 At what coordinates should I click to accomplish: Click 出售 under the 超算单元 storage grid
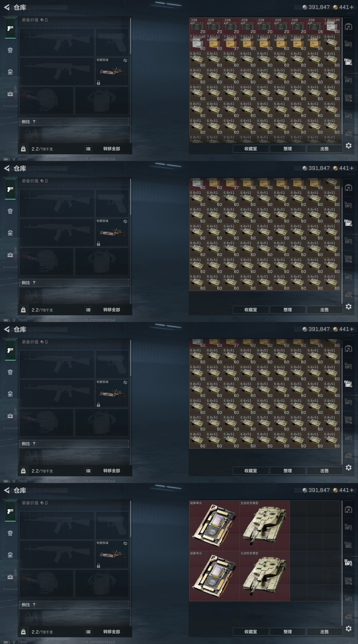coord(324,632)
